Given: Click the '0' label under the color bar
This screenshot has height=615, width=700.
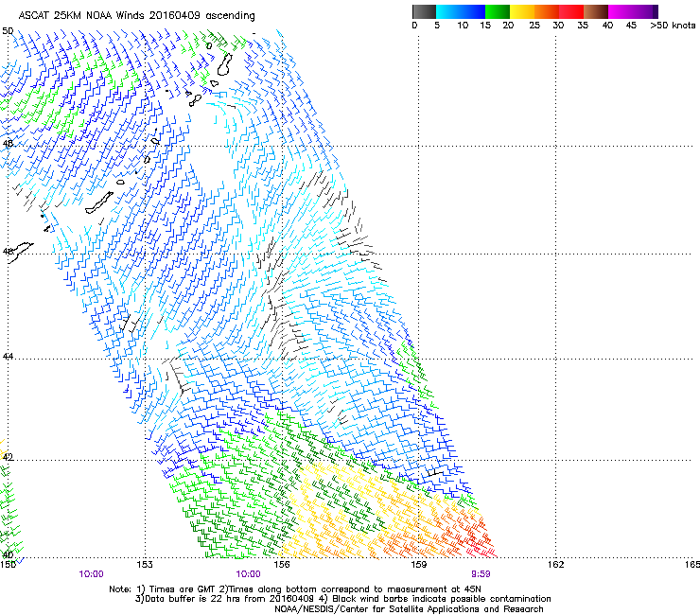Looking at the screenshot, I should click(414, 26).
